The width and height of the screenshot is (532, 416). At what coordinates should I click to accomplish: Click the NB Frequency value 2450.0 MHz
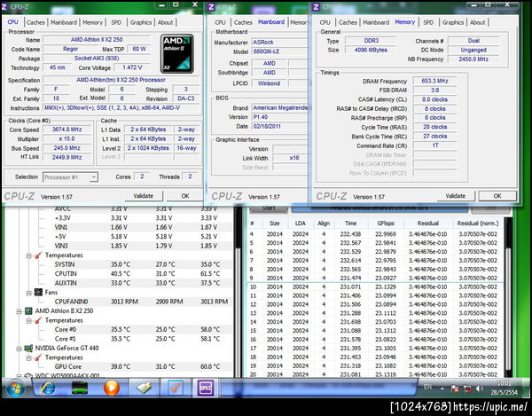(x=473, y=59)
